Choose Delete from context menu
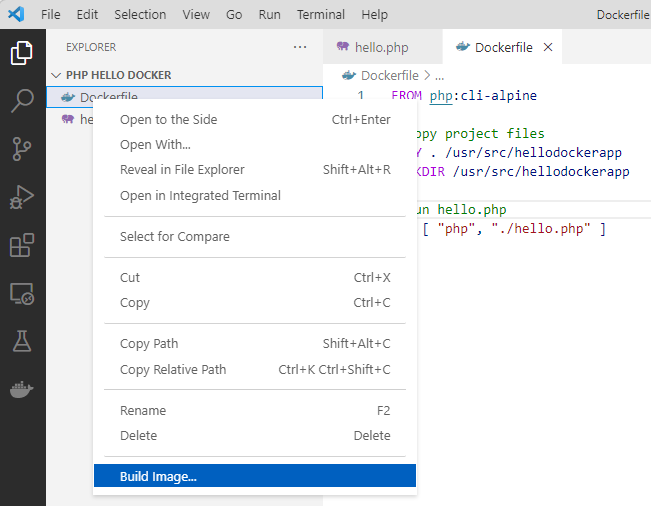This screenshot has width=651, height=506. point(255,435)
